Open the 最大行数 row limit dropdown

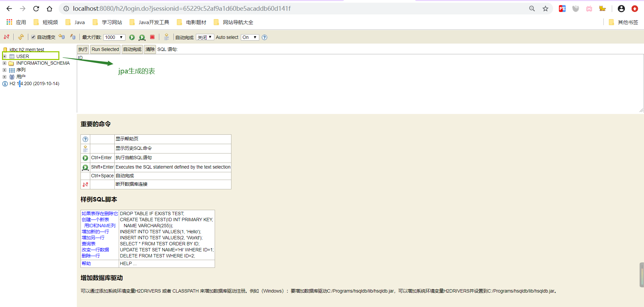pos(114,37)
